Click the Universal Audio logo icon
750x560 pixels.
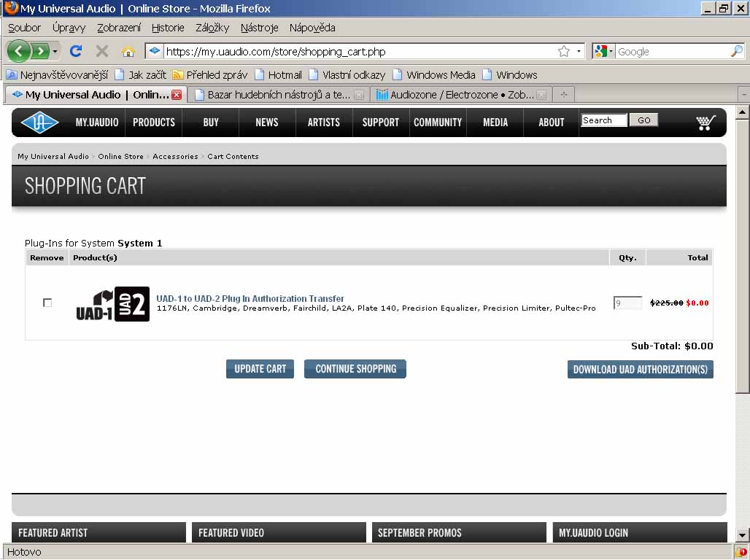click(x=39, y=122)
